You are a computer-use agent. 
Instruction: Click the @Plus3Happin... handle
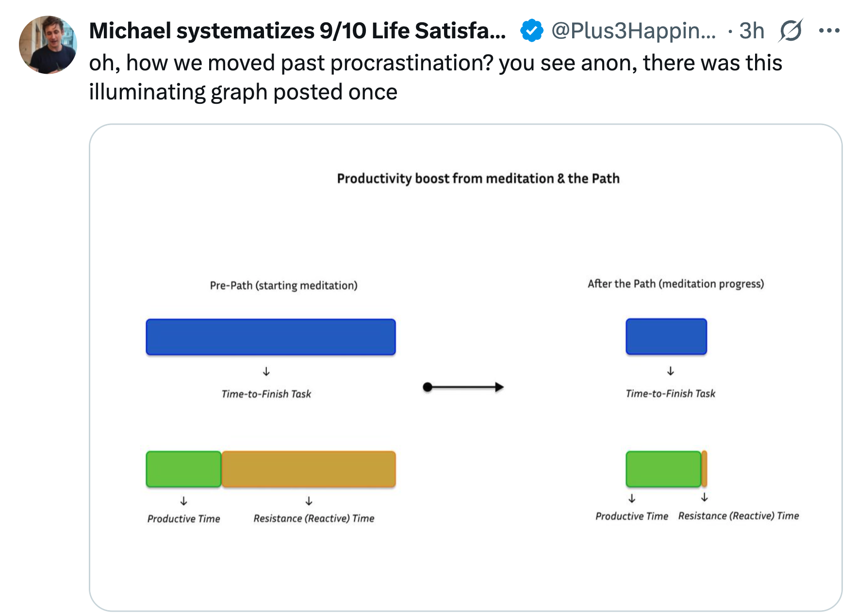(x=633, y=31)
